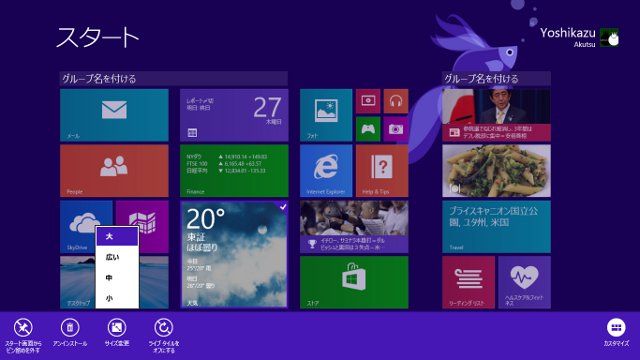This screenshot has height=360, width=640.
Task: Open the Mail tile
Action: tap(114, 115)
